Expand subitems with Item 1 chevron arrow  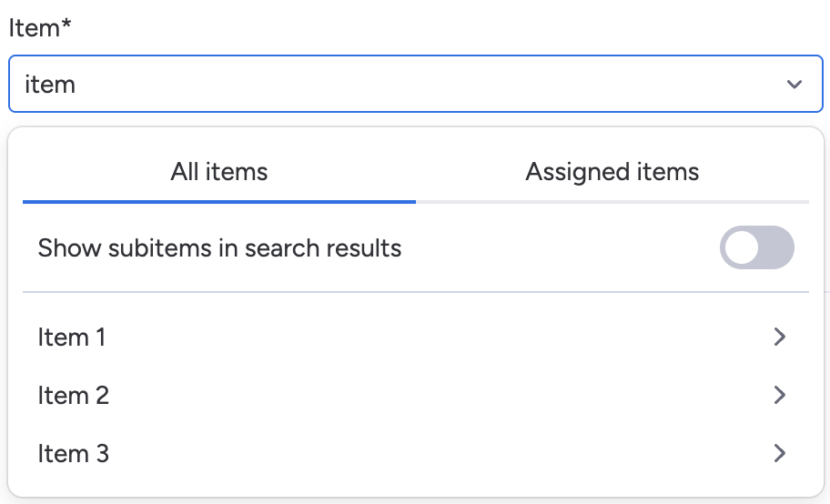pyautogui.click(x=779, y=338)
